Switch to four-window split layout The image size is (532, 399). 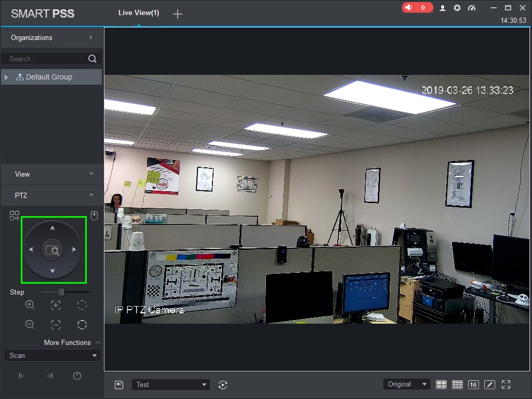tap(441, 384)
